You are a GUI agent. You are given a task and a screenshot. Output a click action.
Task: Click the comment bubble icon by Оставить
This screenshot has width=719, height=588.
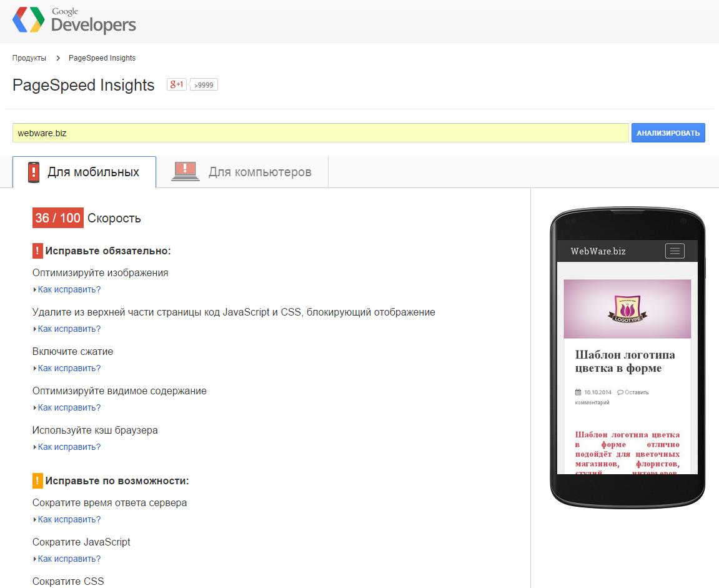pyautogui.click(x=620, y=392)
